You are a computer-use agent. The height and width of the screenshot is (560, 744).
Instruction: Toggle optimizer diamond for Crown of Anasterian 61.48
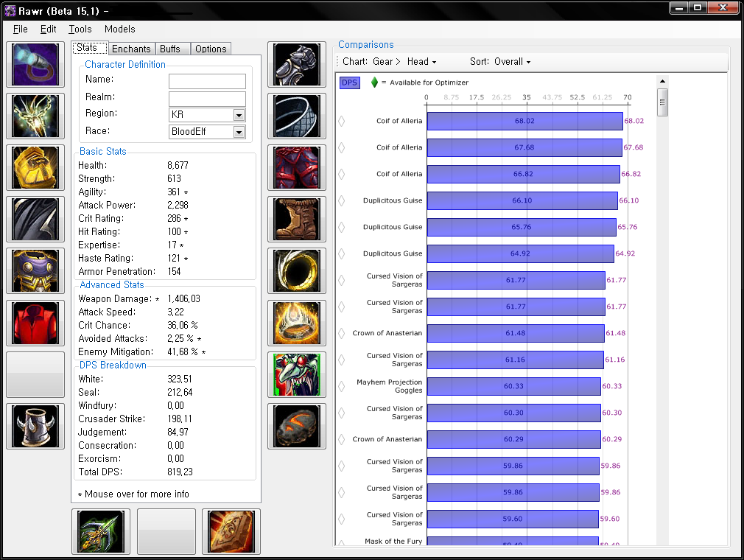click(342, 333)
